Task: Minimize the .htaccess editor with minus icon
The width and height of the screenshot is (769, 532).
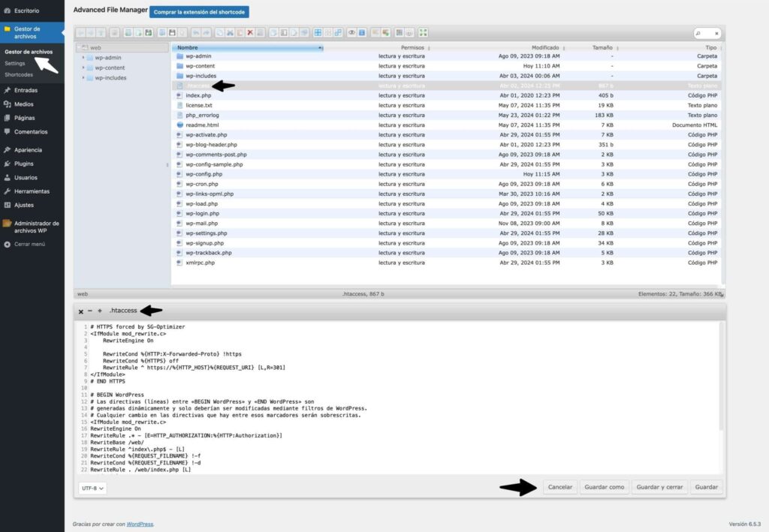Action: [90, 311]
